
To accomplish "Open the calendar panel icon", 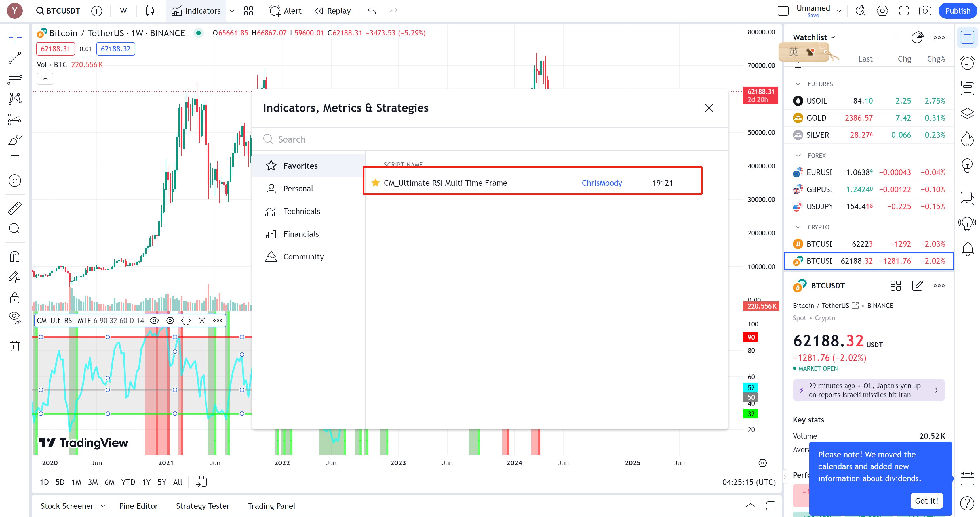I will coord(968,479).
